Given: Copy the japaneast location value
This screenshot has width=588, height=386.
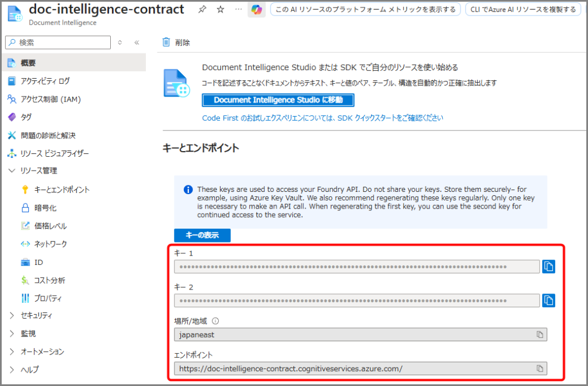Looking at the screenshot, I should tap(539, 334).
